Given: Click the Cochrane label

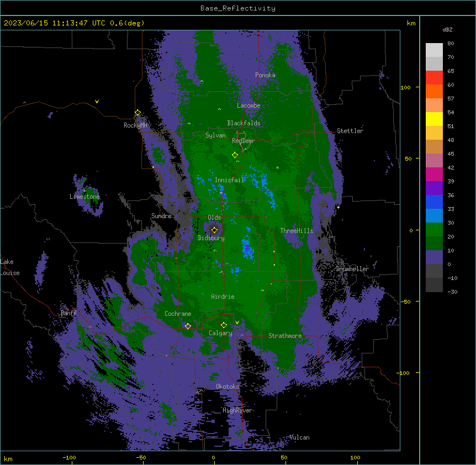Looking at the screenshot, I should click(x=178, y=314).
